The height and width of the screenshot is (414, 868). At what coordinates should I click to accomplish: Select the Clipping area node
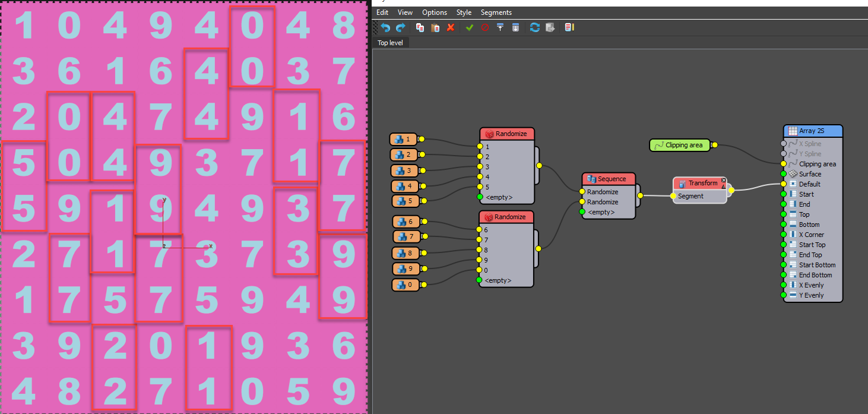[679, 144]
